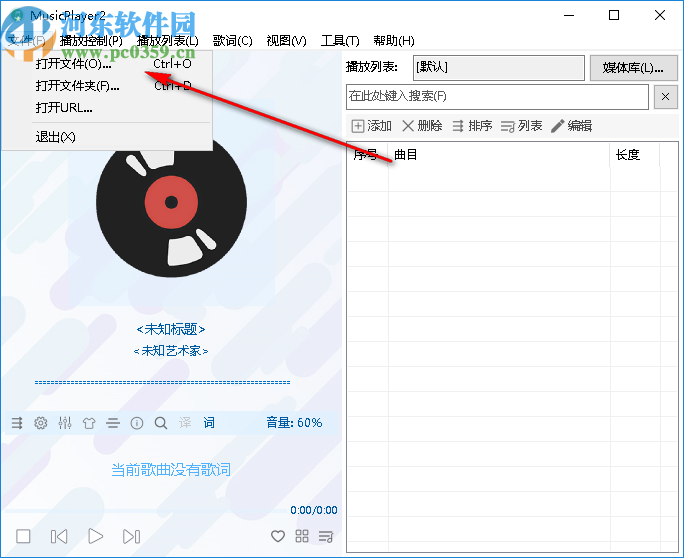Open the media library grid icon

coord(302,536)
